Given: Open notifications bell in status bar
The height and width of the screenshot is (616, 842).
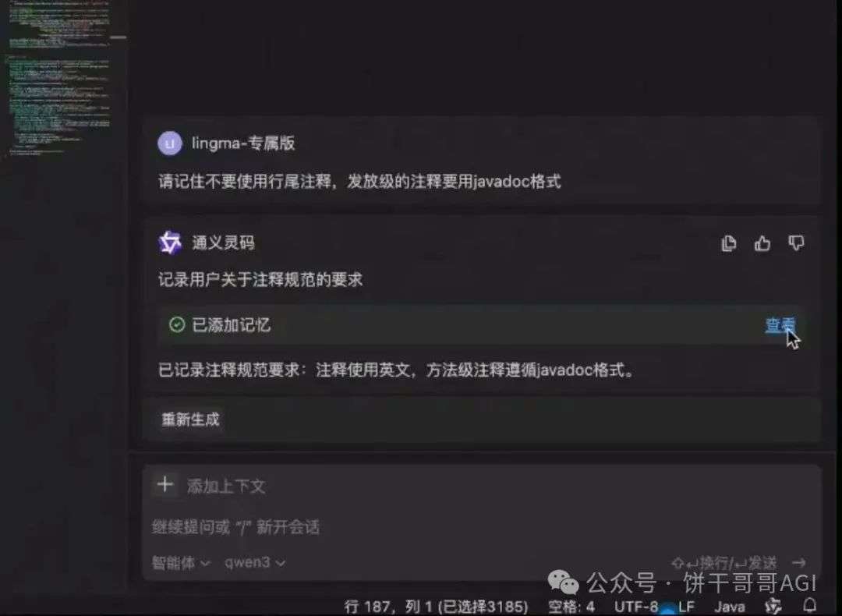Looking at the screenshot, I should pos(810,605).
